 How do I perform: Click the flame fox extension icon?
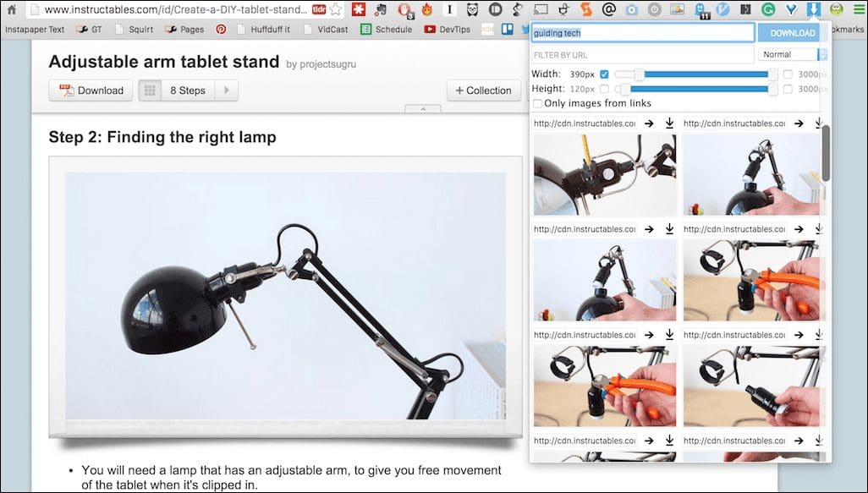coord(426,8)
